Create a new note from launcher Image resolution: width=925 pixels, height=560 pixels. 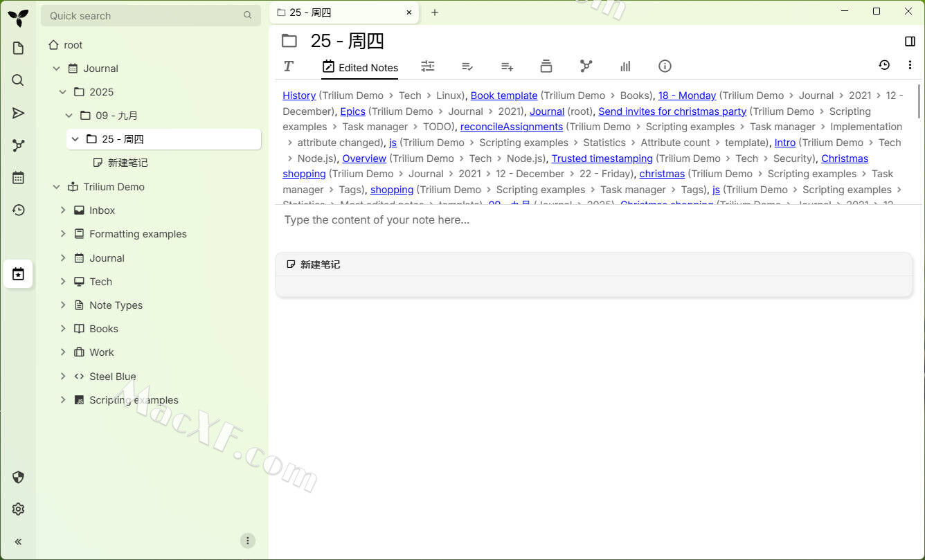point(18,48)
